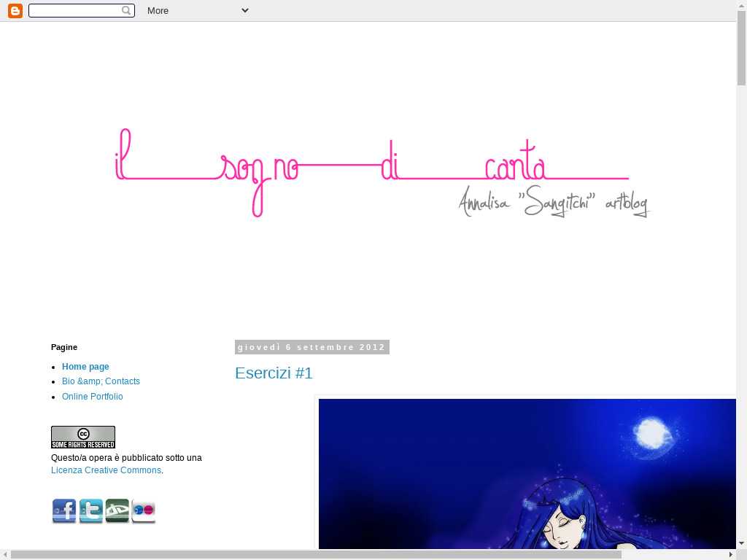Click the 'Pagine' sidebar heading
Screen dimensions: 747x560
click(64, 347)
